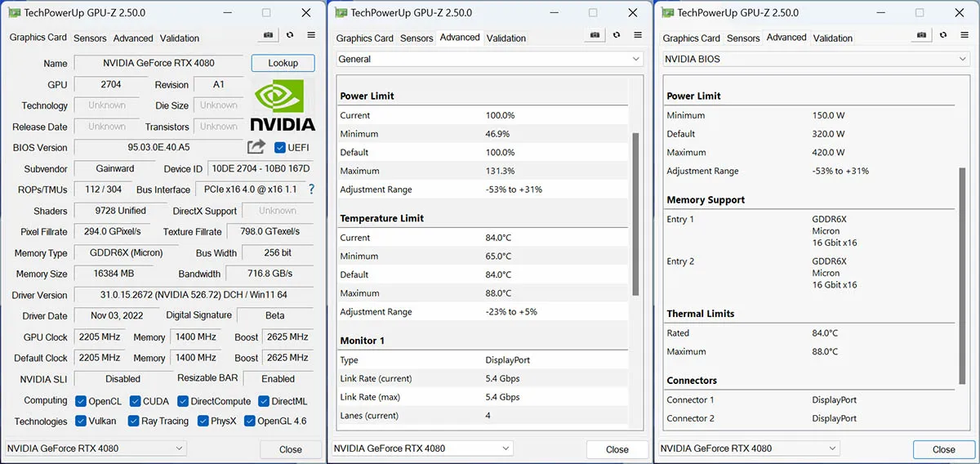Click the Device ID field 10DE 2704
The image size is (980, 464).
tap(261, 169)
